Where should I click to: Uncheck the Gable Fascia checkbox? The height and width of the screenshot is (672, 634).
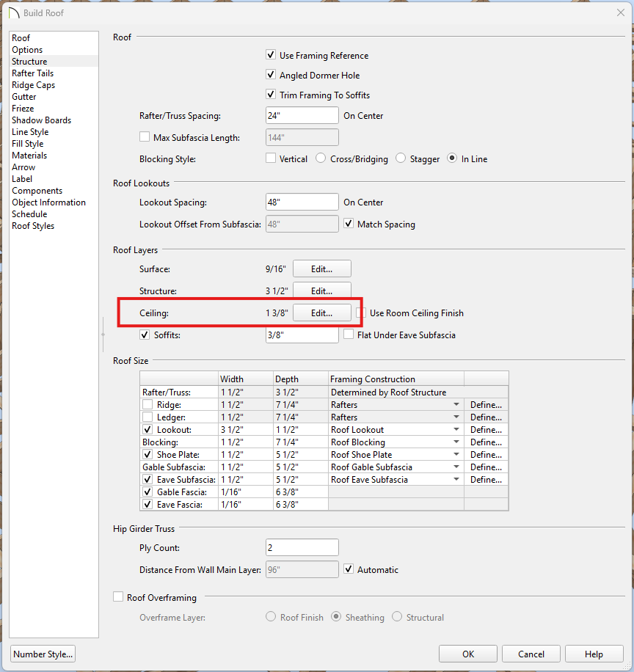click(147, 492)
